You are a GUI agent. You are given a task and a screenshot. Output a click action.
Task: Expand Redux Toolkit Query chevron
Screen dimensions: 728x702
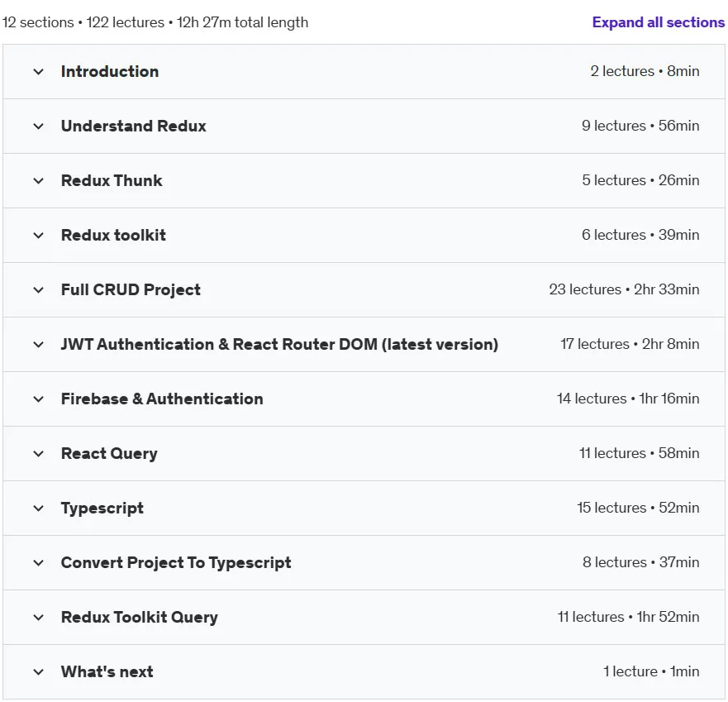(x=39, y=618)
